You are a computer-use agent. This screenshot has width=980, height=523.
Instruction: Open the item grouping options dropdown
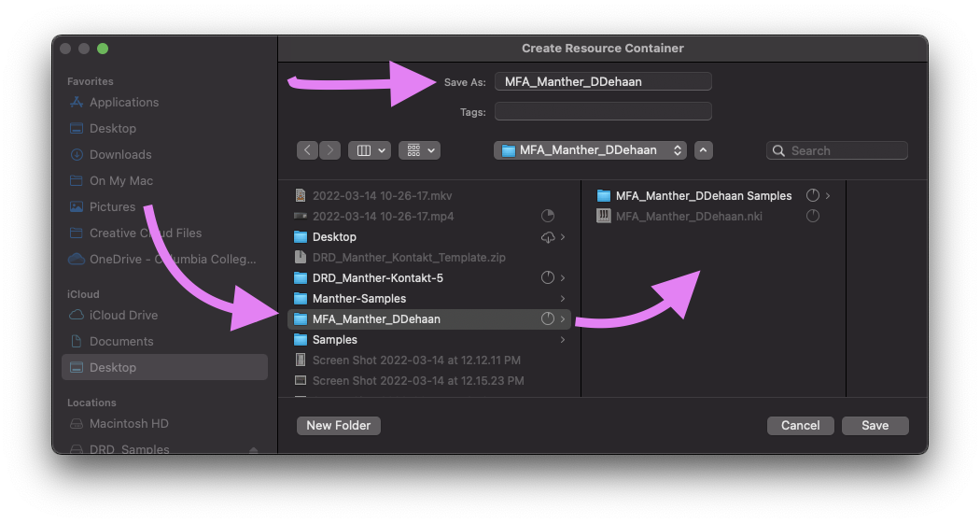(x=419, y=150)
